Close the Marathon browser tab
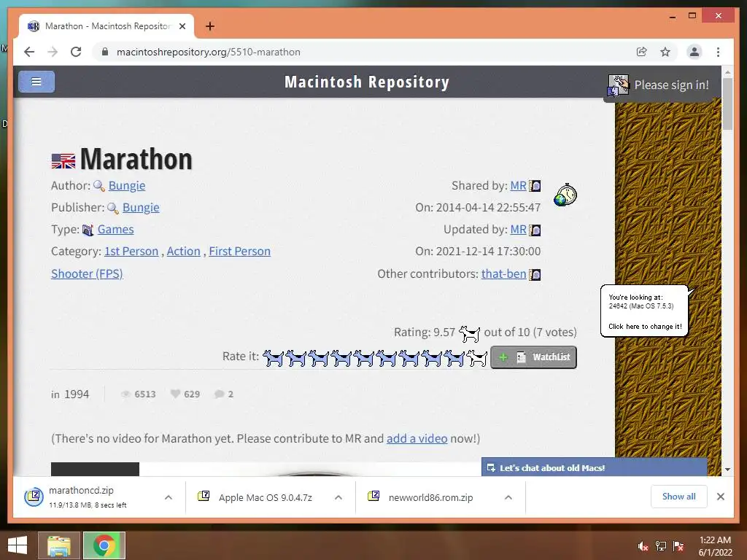The width and height of the screenshot is (747, 560). pos(182,26)
